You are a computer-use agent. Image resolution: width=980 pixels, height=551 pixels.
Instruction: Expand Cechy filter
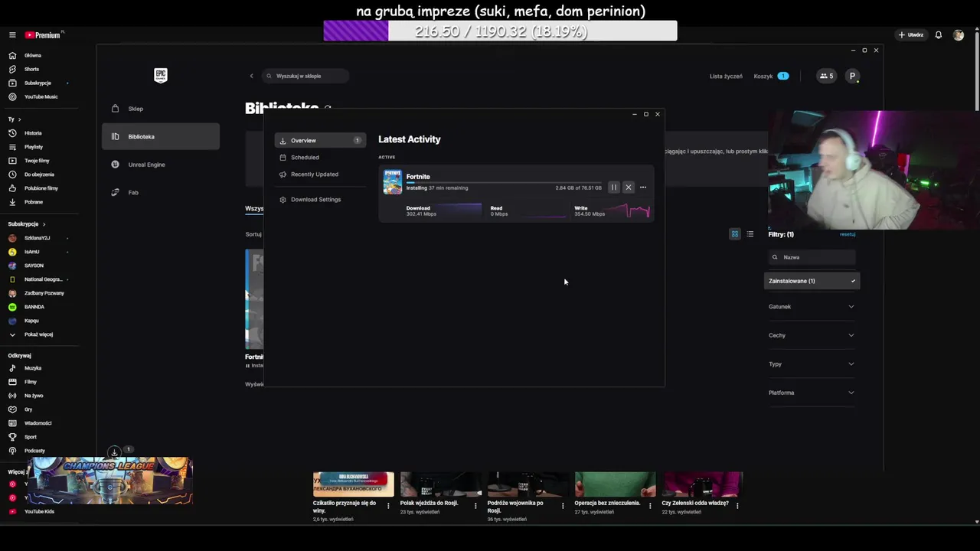pyautogui.click(x=812, y=335)
